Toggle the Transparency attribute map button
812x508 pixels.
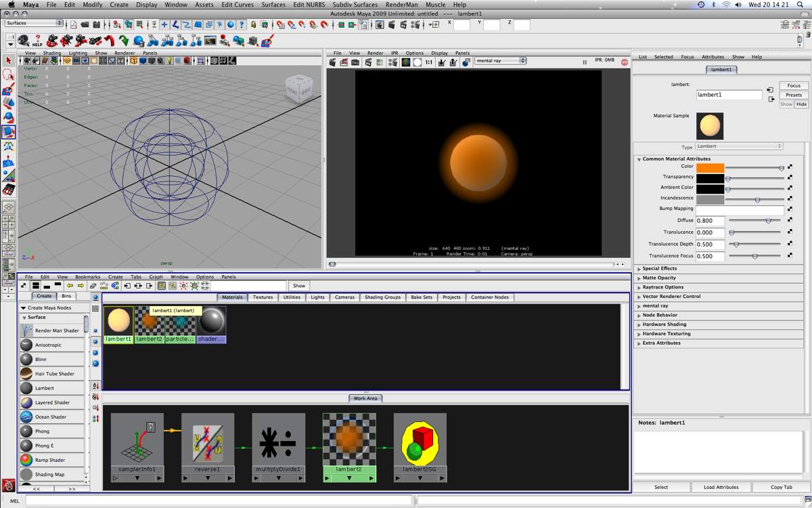click(790, 177)
